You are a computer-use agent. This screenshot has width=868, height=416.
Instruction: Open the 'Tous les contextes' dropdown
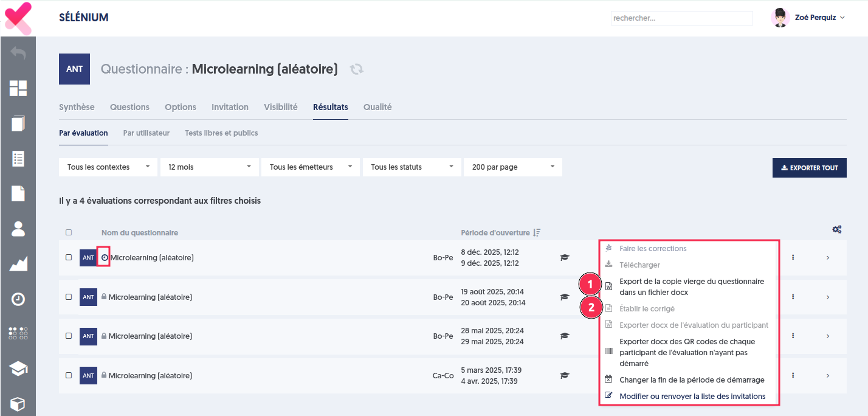tap(108, 167)
